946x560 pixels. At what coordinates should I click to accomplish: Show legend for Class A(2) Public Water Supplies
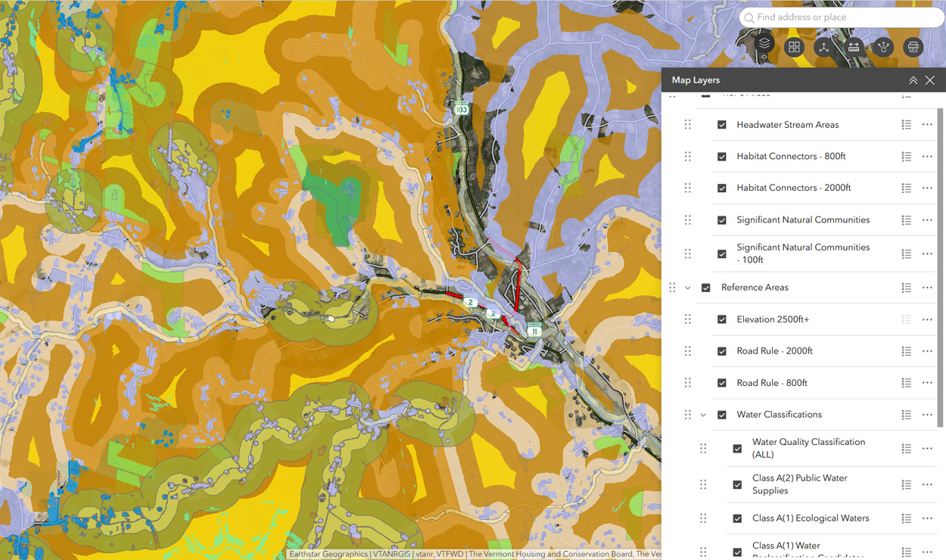(906, 484)
